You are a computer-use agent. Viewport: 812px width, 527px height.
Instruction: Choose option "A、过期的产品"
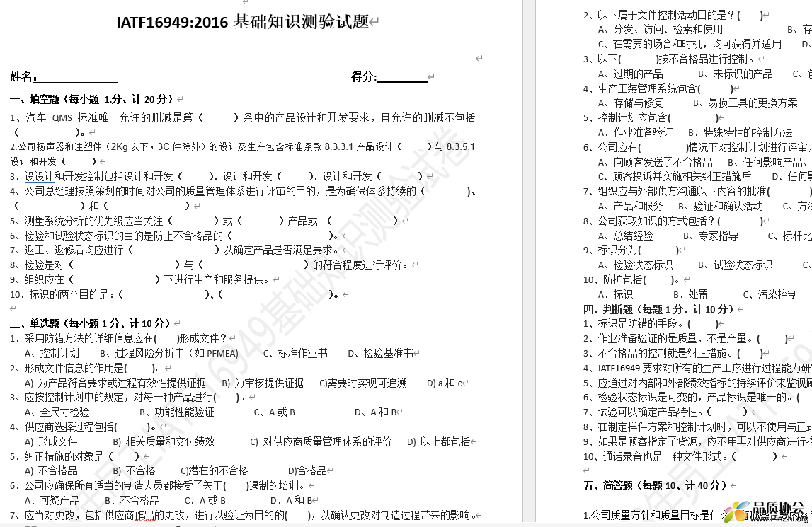pos(630,74)
